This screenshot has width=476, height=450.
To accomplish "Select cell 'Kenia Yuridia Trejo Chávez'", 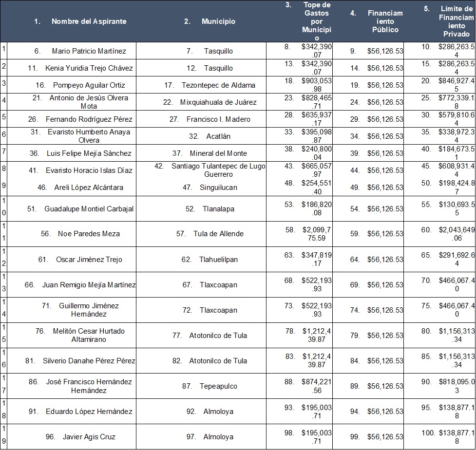I will [x=89, y=68].
